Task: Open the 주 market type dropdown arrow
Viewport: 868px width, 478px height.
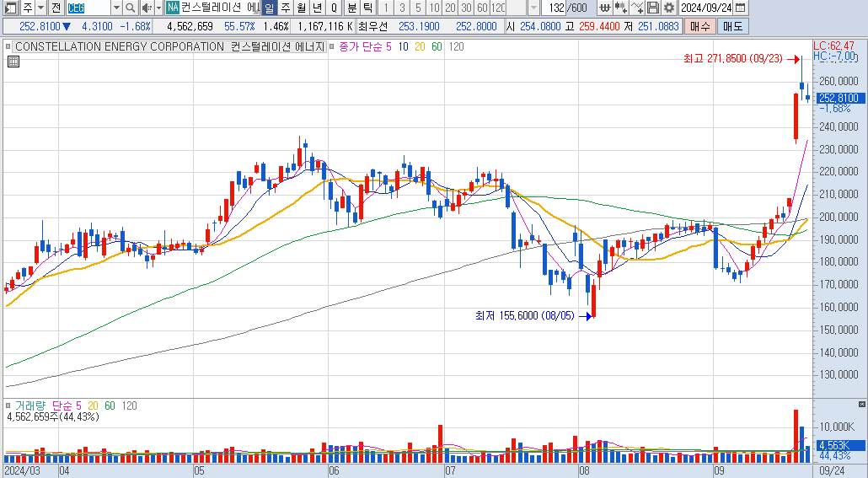Action: click(40, 8)
